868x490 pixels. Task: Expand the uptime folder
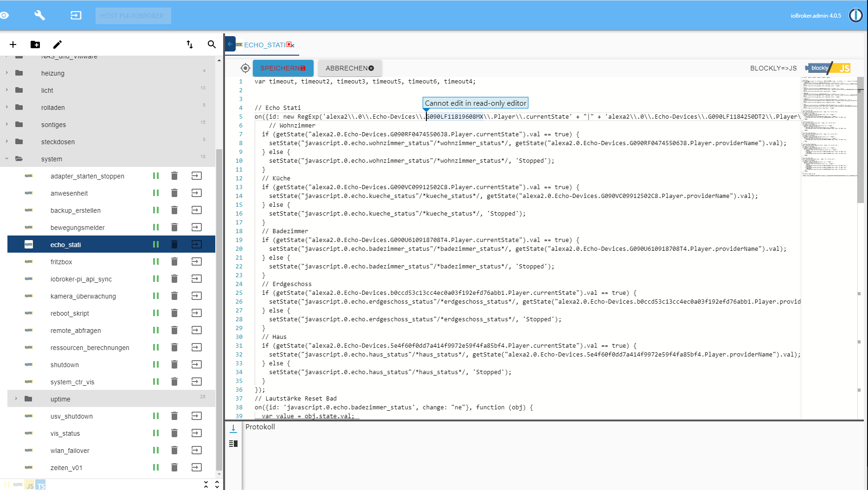point(16,399)
